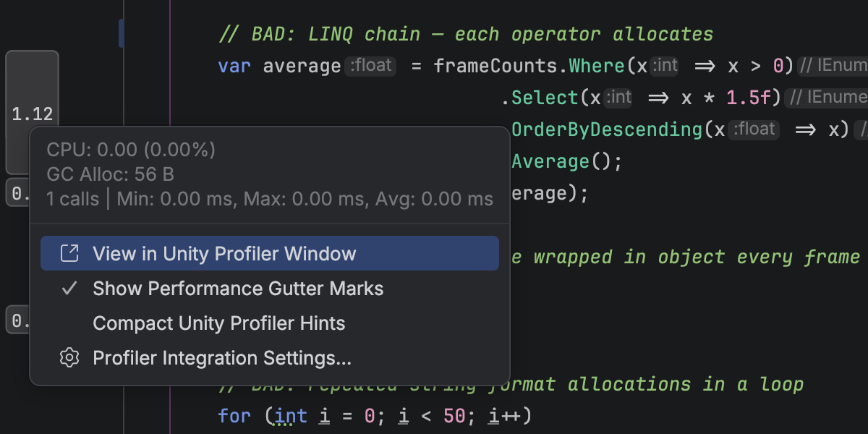Click the :int hint in the Where lambda
Viewport: 868px width, 434px height.
[664, 66]
